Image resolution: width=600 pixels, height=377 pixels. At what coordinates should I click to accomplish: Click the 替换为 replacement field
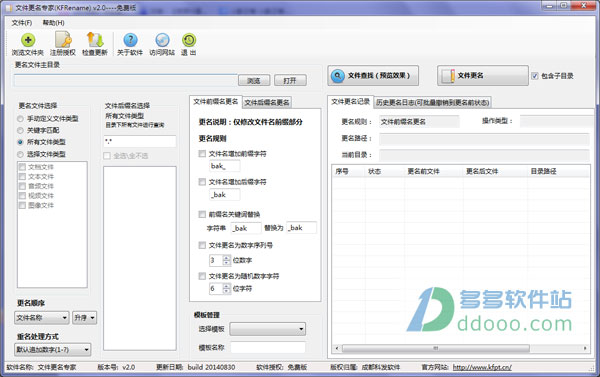(x=301, y=228)
